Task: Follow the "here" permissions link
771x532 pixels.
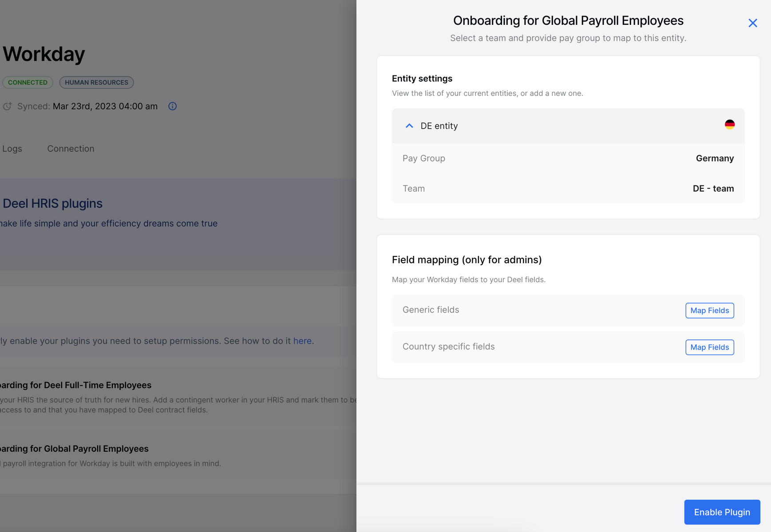Action: pyautogui.click(x=302, y=341)
